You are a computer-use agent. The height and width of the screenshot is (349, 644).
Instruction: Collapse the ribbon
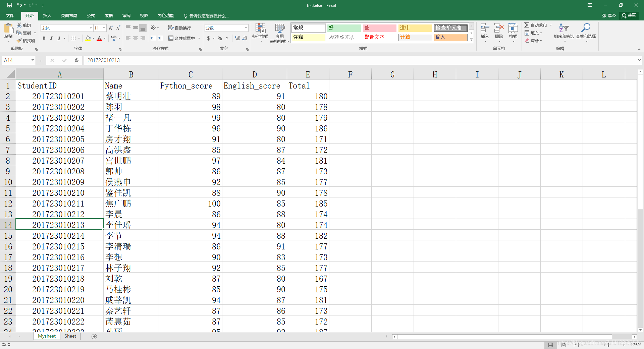tap(639, 49)
